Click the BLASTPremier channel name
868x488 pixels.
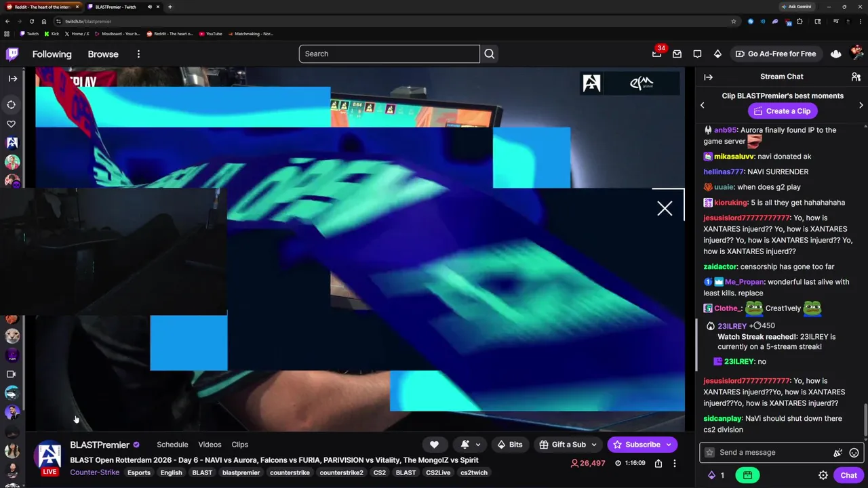(x=100, y=445)
